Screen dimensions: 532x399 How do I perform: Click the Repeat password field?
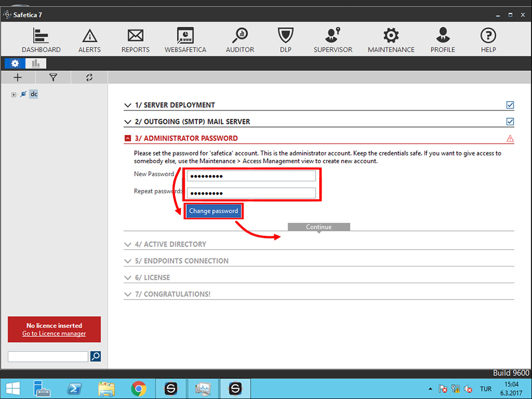pyautogui.click(x=251, y=193)
